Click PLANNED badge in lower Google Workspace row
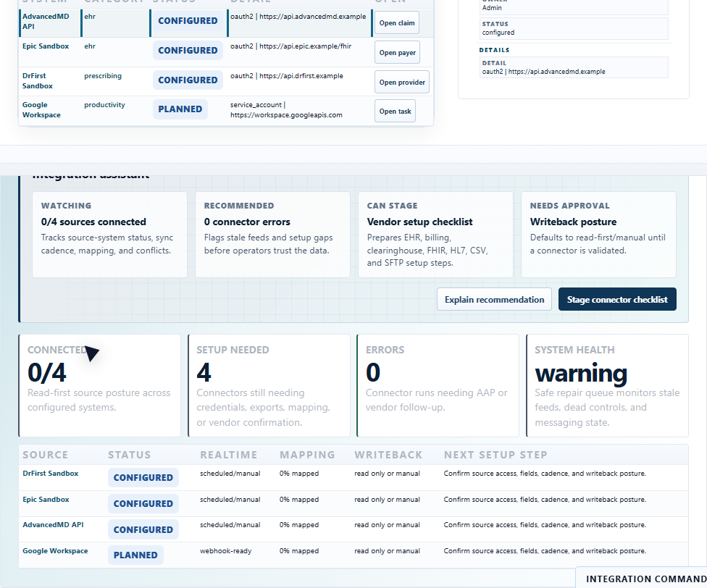This screenshot has width=707, height=588. (x=135, y=555)
